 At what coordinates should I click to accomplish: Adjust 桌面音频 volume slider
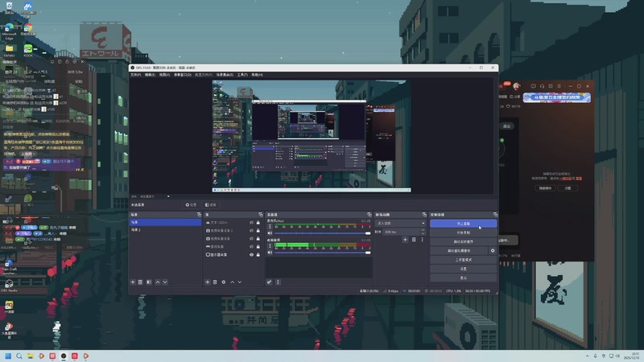(322, 253)
